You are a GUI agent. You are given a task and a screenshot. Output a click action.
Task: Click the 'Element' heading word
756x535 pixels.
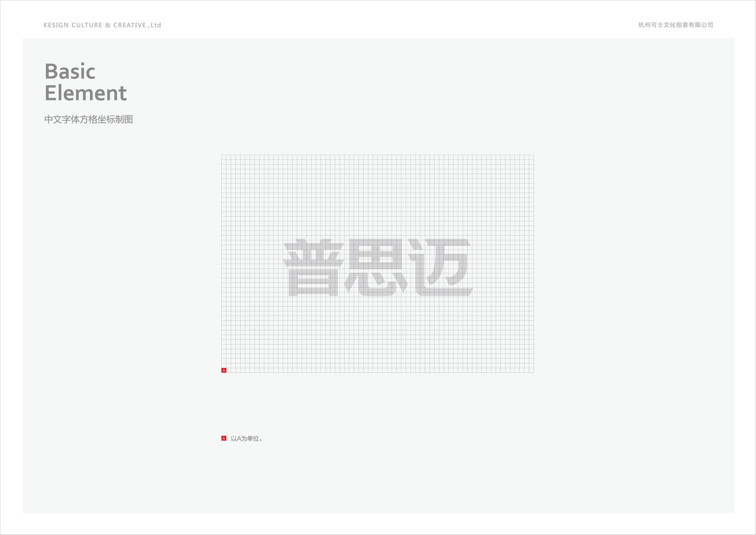click(86, 93)
